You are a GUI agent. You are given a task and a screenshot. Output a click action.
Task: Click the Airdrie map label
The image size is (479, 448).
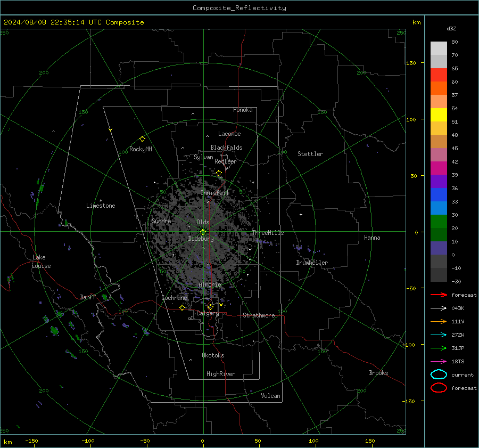[x=210, y=284]
